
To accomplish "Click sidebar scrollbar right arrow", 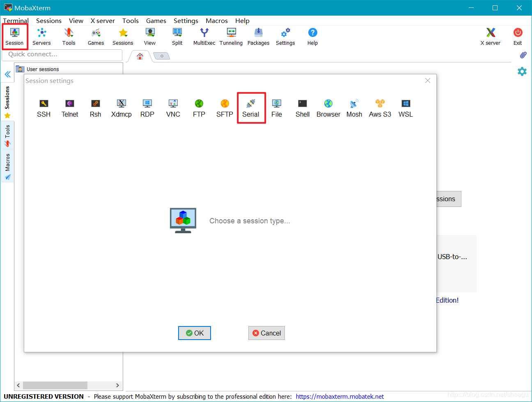I will pyautogui.click(x=117, y=385).
